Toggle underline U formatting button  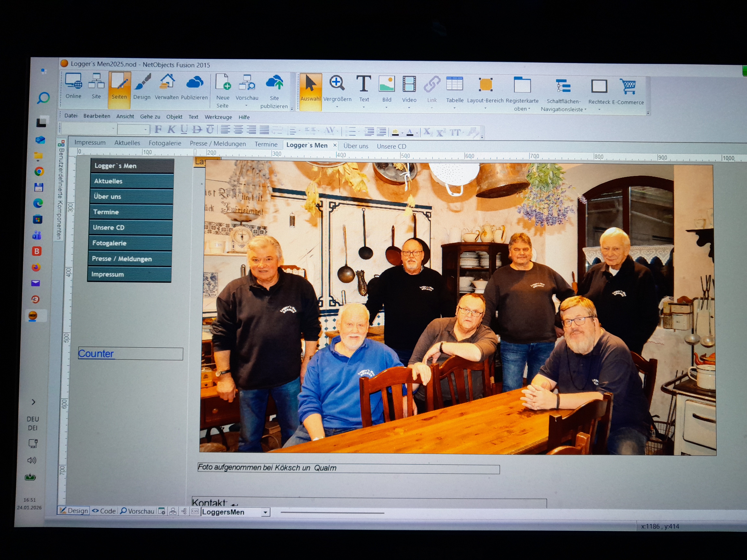pos(184,129)
